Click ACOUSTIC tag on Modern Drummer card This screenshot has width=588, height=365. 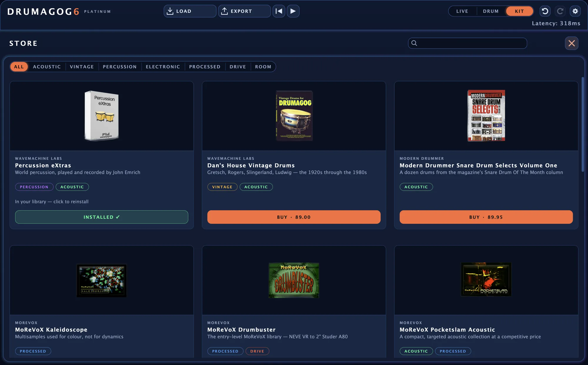tap(416, 187)
